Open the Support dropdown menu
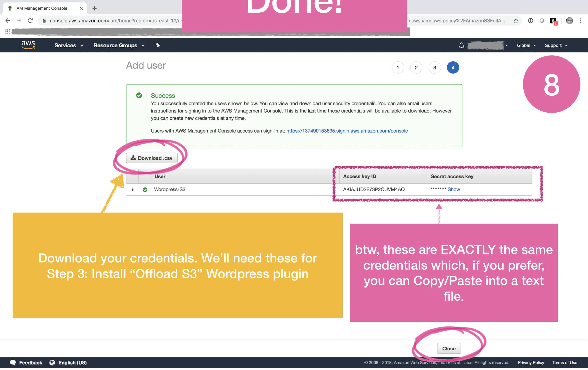Screen dimensions: 588x370 556,45
